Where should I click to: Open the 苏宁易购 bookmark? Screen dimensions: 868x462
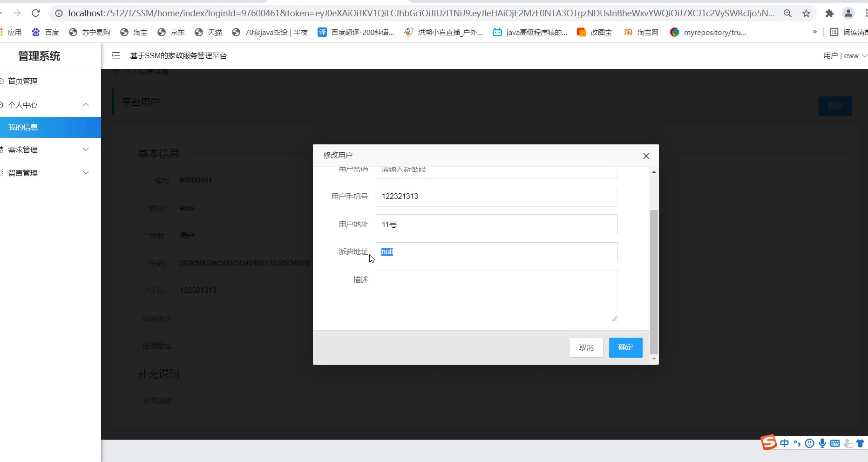89,32
